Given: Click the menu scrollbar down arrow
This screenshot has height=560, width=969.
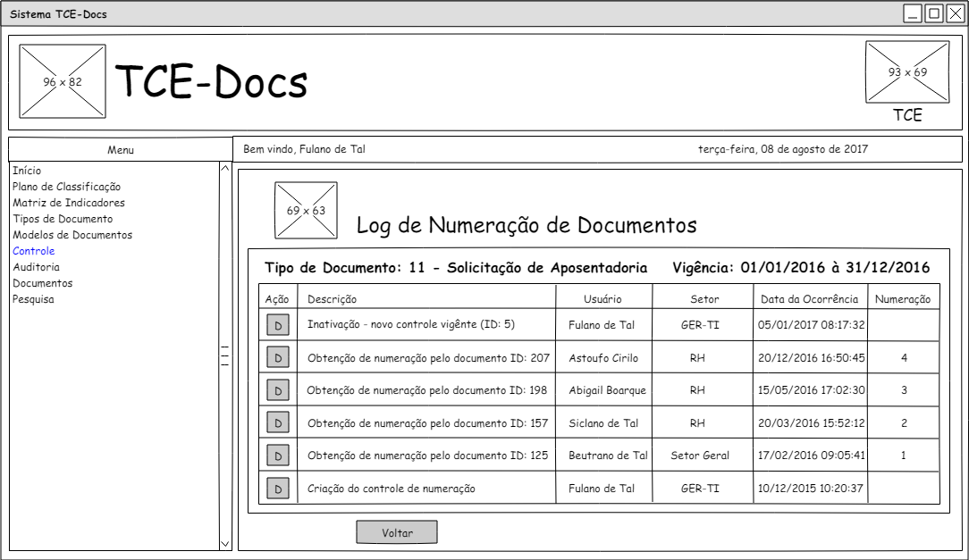Looking at the screenshot, I should 224,543.
